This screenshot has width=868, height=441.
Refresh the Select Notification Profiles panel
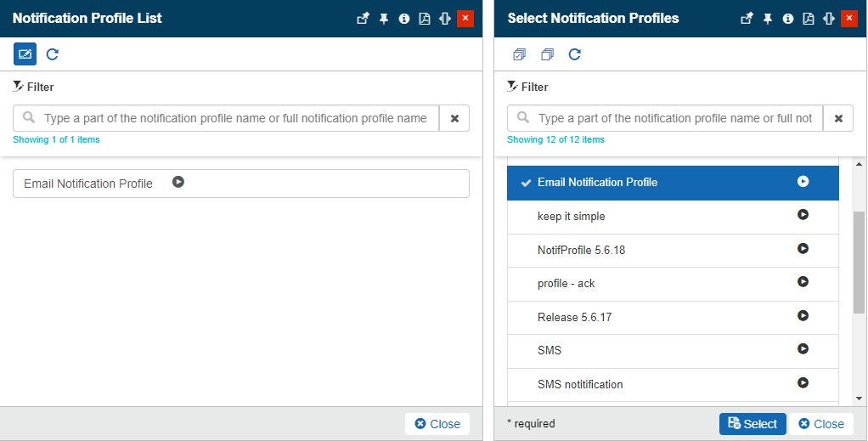[575, 54]
